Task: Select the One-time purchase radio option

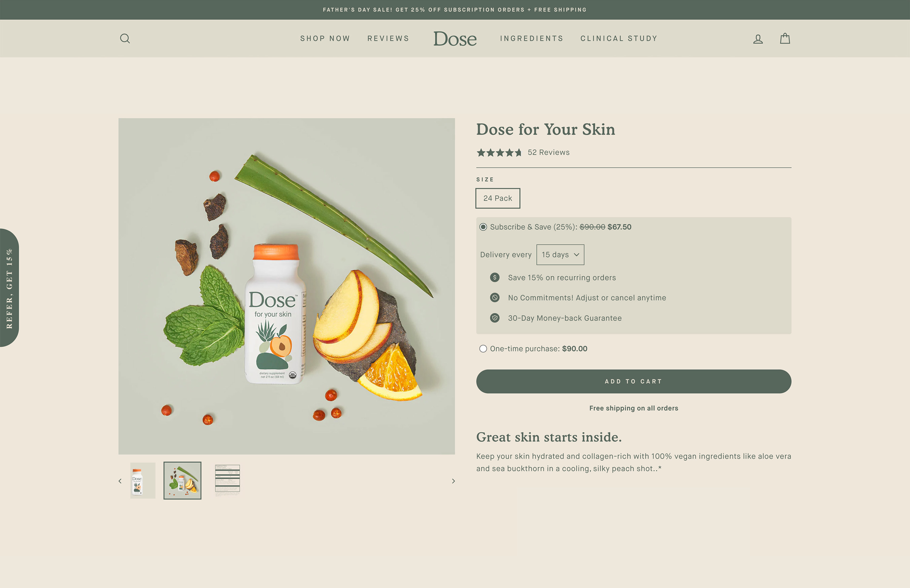Action: (x=483, y=348)
